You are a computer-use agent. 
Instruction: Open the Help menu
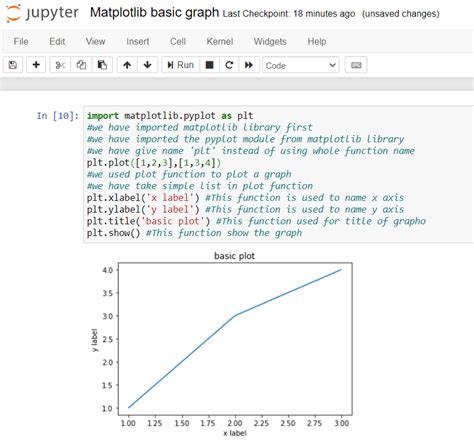(317, 42)
